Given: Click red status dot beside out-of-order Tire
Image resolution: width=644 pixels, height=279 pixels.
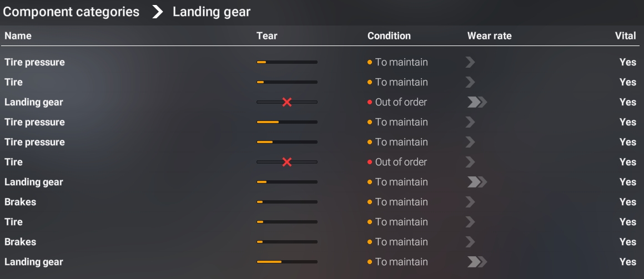Looking at the screenshot, I should coord(370,162).
